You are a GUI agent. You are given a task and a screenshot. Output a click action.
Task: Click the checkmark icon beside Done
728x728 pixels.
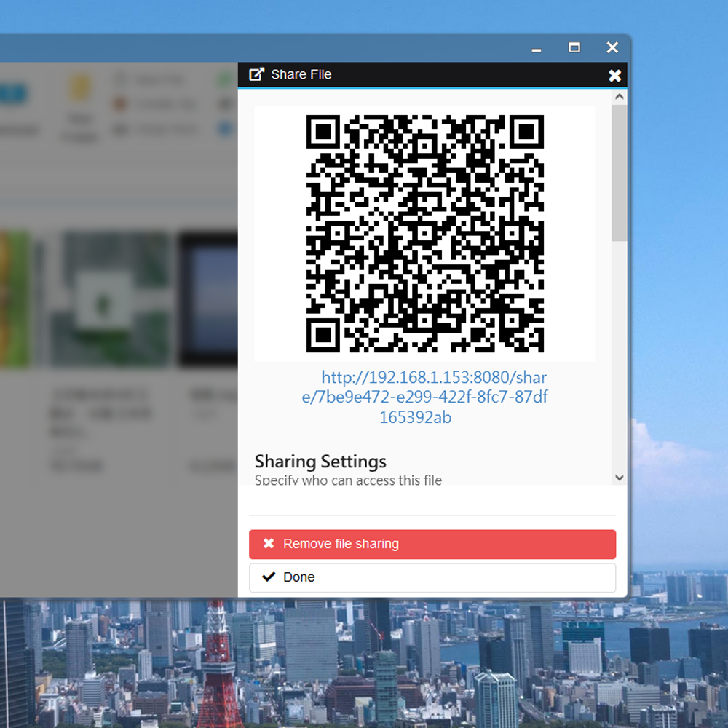click(x=269, y=577)
